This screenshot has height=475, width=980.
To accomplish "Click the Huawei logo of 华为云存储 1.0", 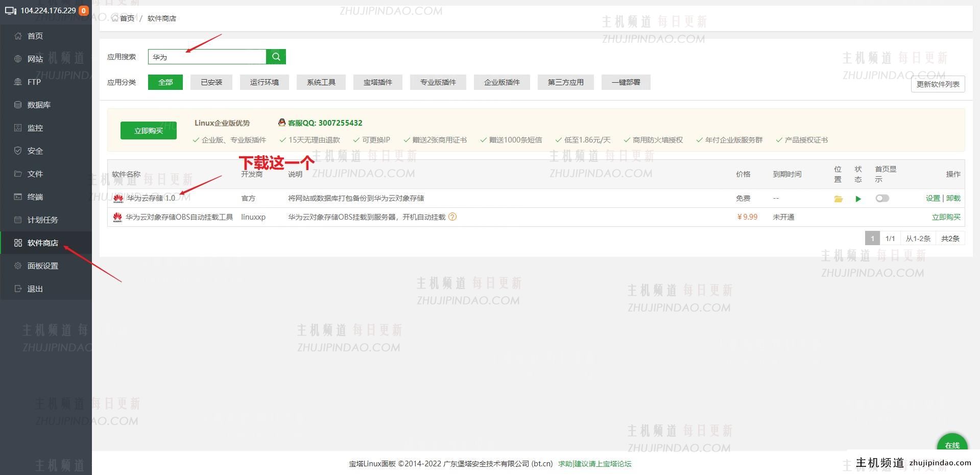I will [118, 198].
